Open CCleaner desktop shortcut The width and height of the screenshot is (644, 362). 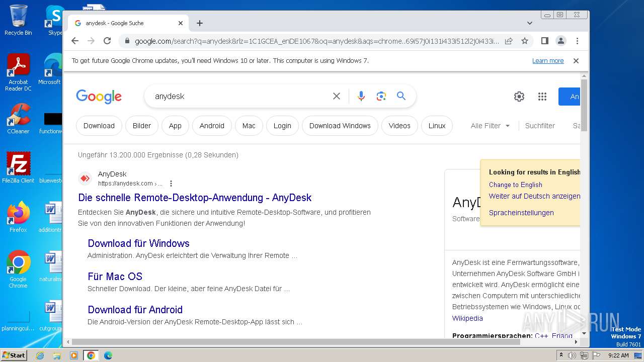18,119
